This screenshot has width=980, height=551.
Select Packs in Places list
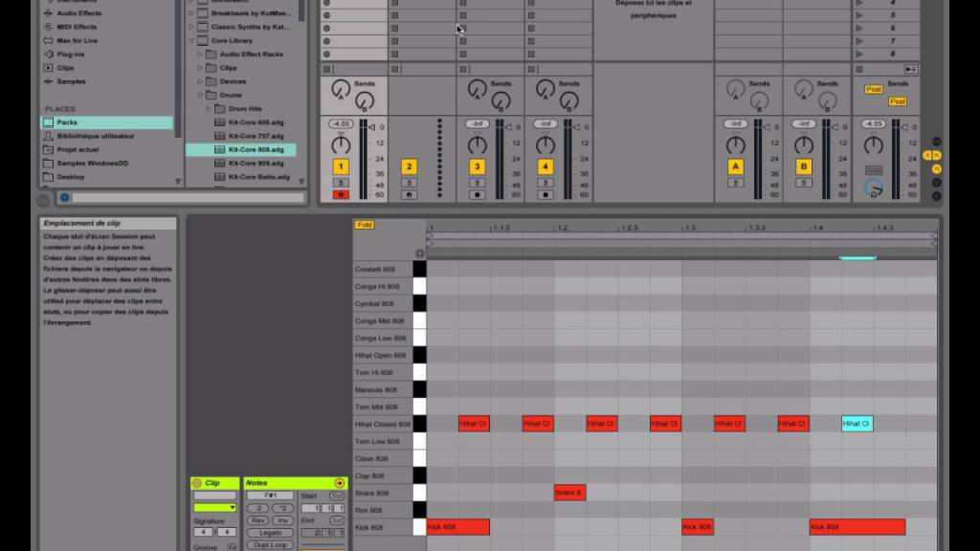click(107, 122)
